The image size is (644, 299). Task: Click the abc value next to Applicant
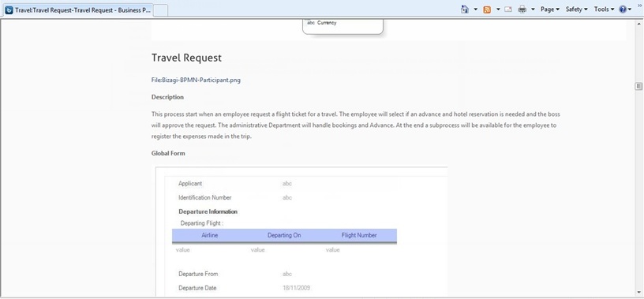point(287,184)
